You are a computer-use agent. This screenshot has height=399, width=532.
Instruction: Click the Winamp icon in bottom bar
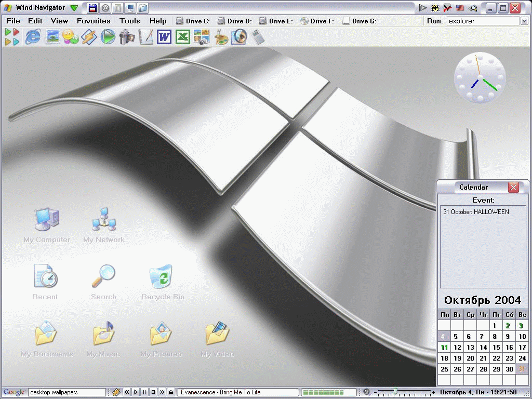[x=116, y=392]
